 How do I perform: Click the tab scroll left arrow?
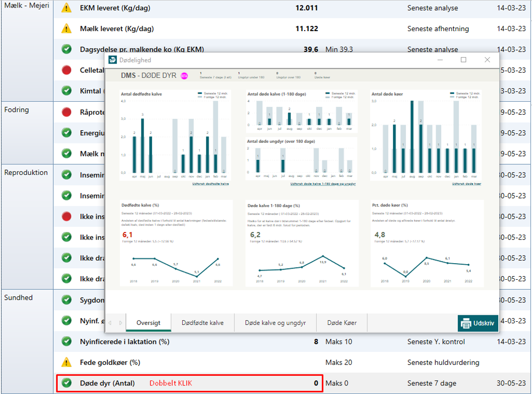pos(110,323)
